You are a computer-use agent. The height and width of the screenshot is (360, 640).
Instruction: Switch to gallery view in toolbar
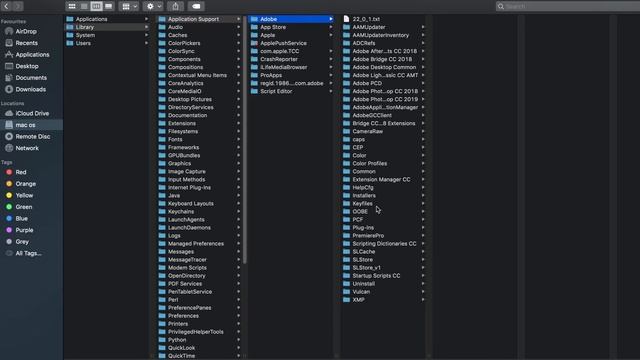pyautogui.click(x=109, y=6)
